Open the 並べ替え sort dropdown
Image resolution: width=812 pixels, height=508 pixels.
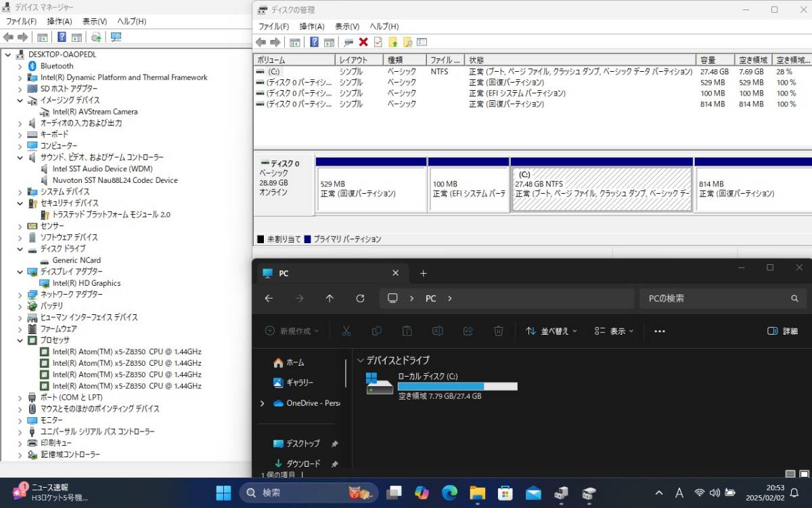[551, 331]
